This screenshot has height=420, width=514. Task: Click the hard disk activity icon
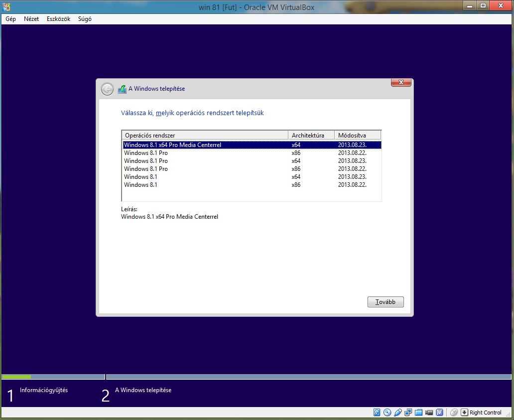377,412
